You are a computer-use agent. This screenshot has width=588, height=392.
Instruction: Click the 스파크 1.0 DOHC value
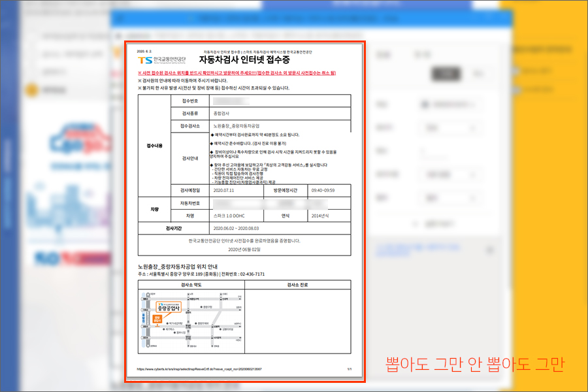coord(229,216)
